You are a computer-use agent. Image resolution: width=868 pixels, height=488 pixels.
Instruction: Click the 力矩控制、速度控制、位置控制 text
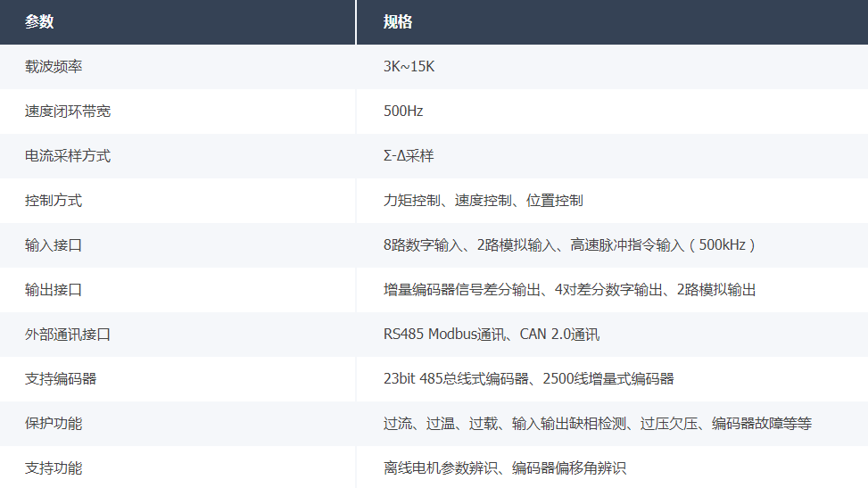(484, 201)
